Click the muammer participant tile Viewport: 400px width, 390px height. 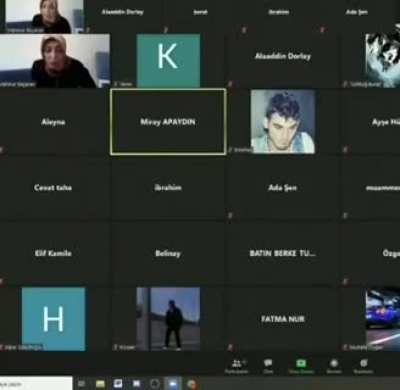(x=371, y=188)
